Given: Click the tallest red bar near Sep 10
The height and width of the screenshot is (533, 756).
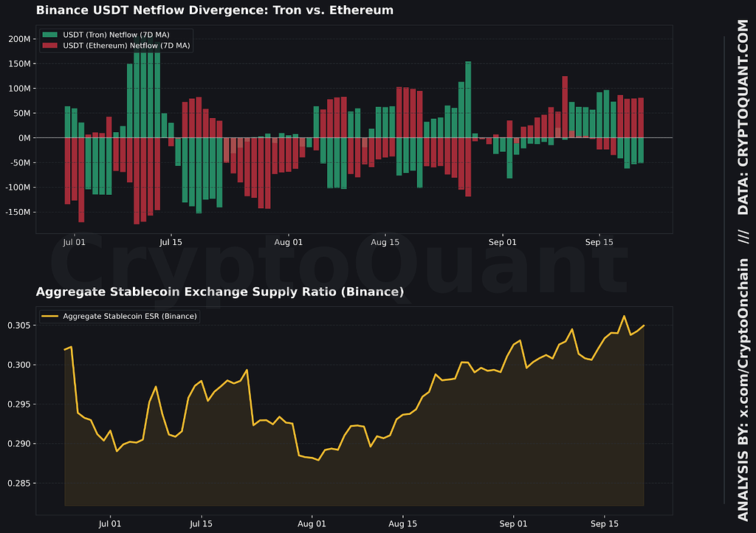Looking at the screenshot, I should pos(565,107).
